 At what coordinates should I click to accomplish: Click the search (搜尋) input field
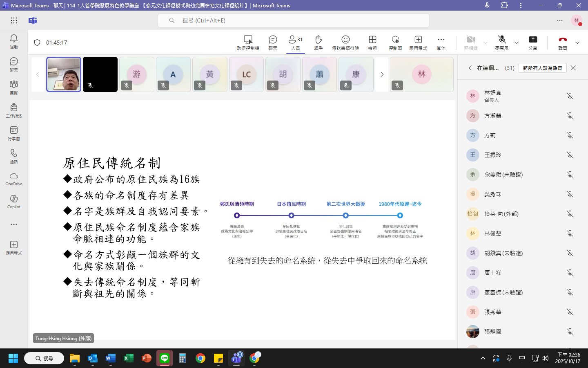click(293, 20)
